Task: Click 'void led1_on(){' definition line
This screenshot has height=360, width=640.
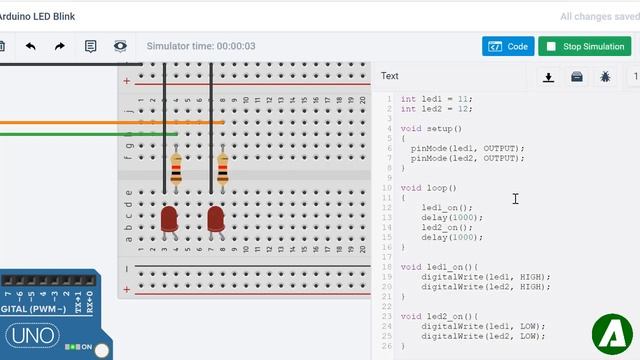Action: (439, 267)
